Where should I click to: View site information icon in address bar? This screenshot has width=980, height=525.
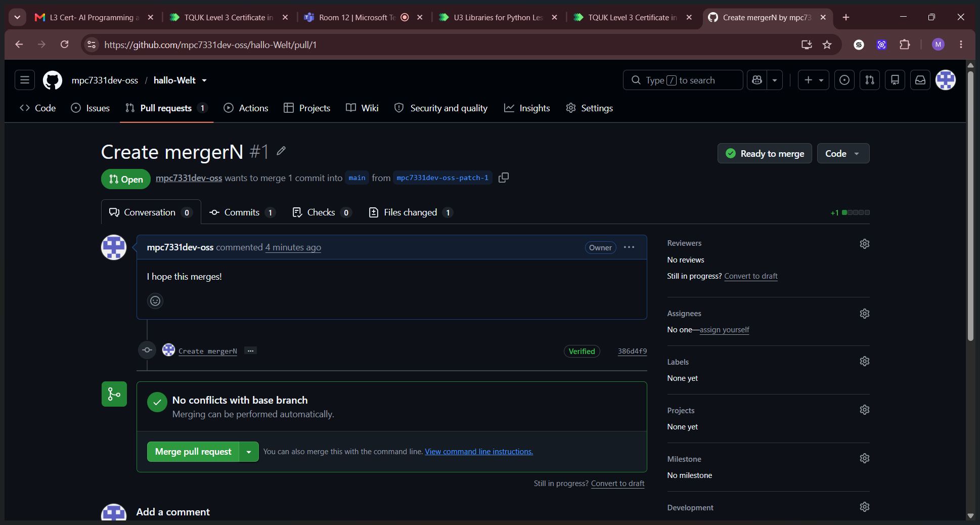(x=92, y=45)
